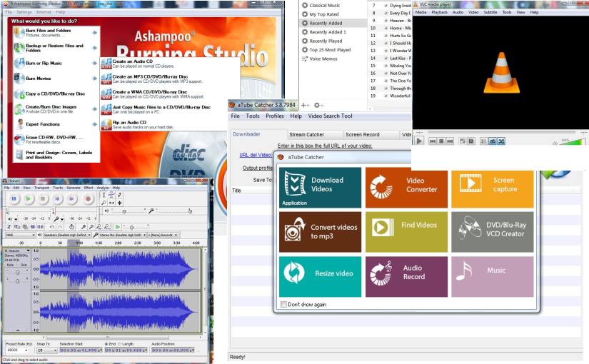Adjust the VLC volume slider
This screenshot has height=364, width=589.
click(x=572, y=141)
